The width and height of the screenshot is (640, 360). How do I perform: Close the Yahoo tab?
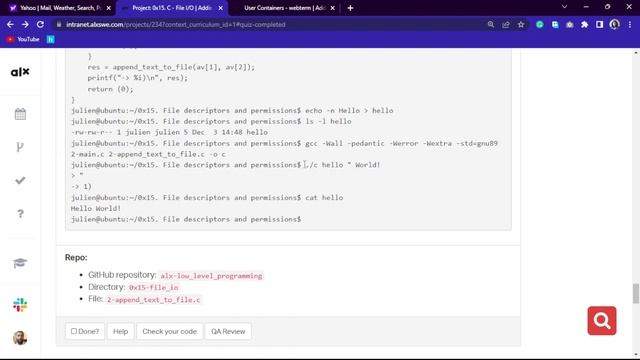[x=109, y=8]
